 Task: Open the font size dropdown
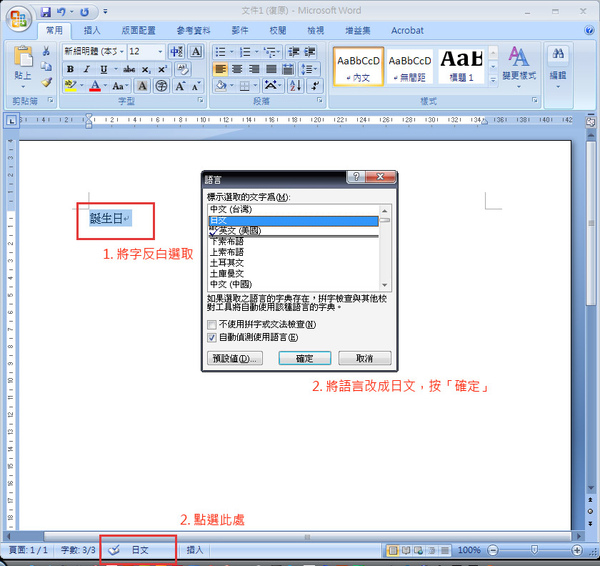pyautogui.click(x=160, y=51)
